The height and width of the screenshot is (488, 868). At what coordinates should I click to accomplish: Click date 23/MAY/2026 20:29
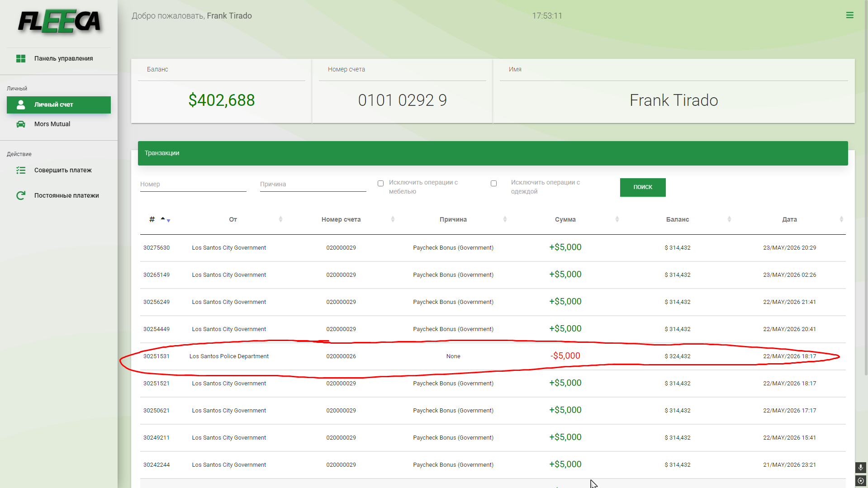click(x=790, y=248)
